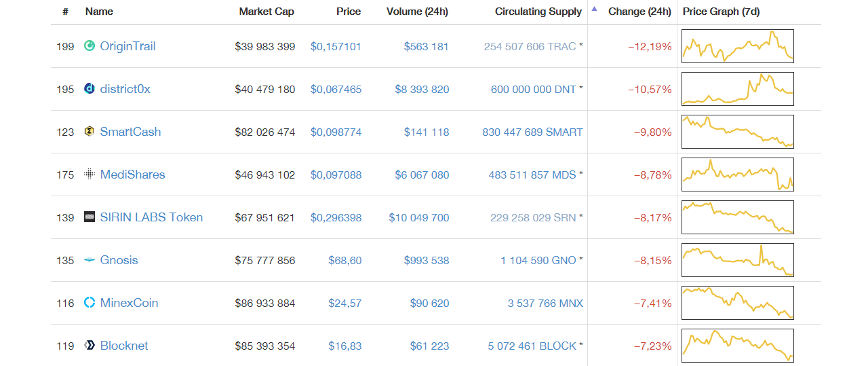Image resolution: width=868 pixels, height=366 pixels.
Task: Click MinexCoin price $24,57
Action: coord(345,303)
